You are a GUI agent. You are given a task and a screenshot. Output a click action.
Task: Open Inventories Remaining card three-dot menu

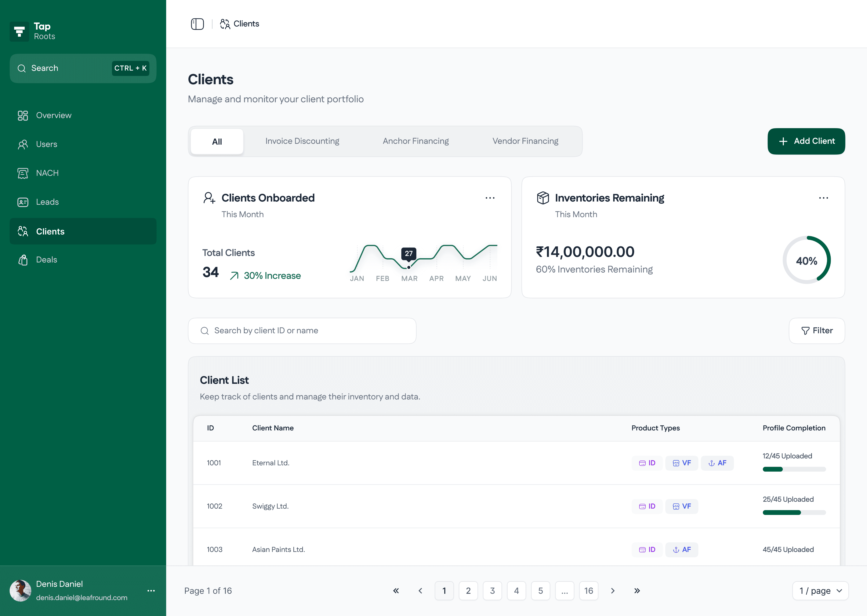click(x=823, y=198)
